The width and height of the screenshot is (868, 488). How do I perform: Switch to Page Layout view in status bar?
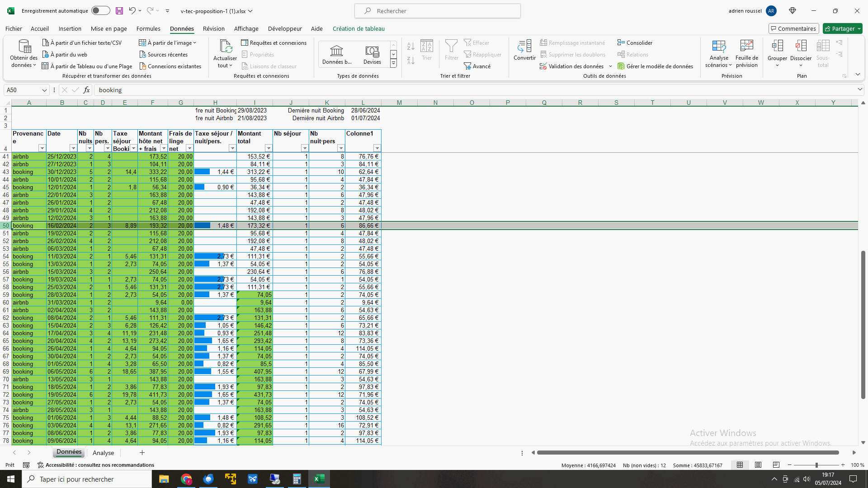(758, 465)
